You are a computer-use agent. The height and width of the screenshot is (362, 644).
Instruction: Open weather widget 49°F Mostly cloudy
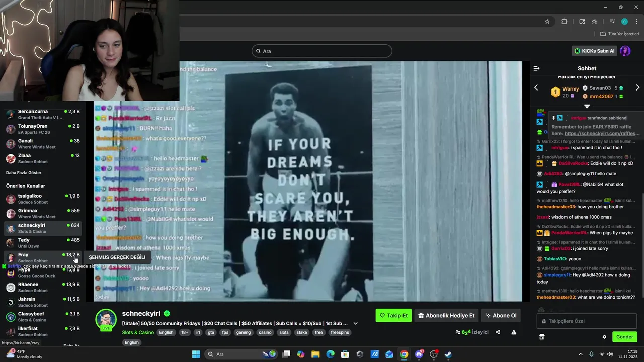[x=24, y=354]
